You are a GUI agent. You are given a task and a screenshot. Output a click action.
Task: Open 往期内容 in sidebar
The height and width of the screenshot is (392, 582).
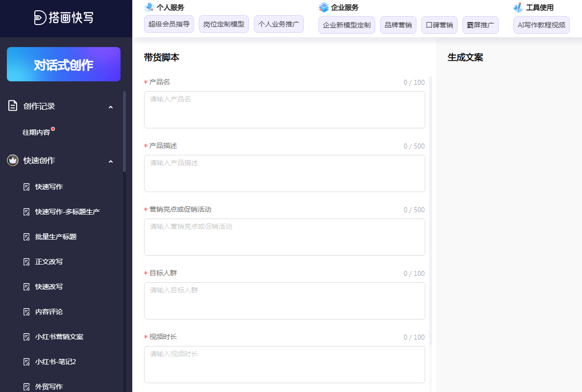pyautogui.click(x=36, y=132)
